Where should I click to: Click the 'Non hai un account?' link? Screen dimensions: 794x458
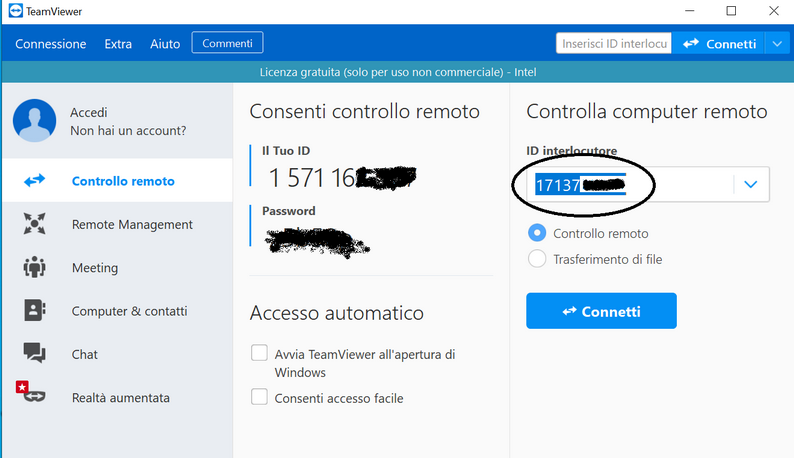pyautogui.click(x=128, y=131)
